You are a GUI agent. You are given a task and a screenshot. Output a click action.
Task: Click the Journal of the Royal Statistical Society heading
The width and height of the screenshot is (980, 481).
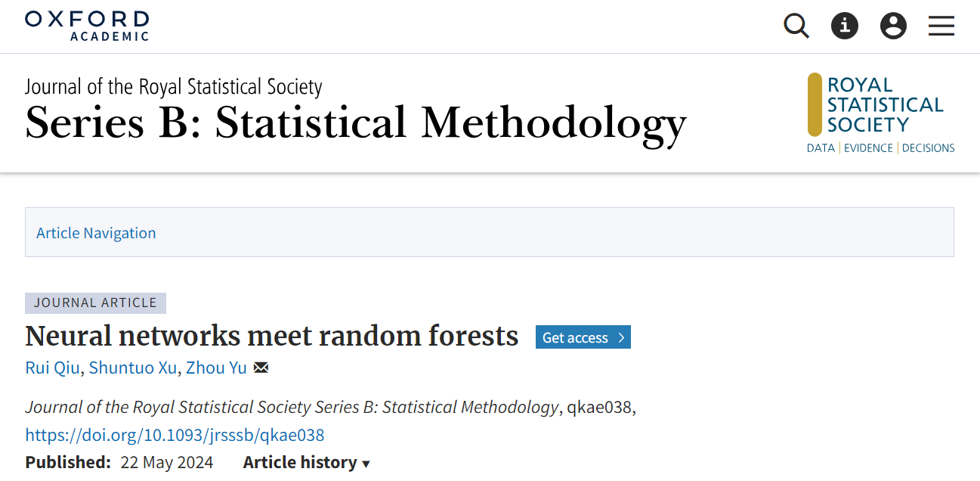[174, 87]
